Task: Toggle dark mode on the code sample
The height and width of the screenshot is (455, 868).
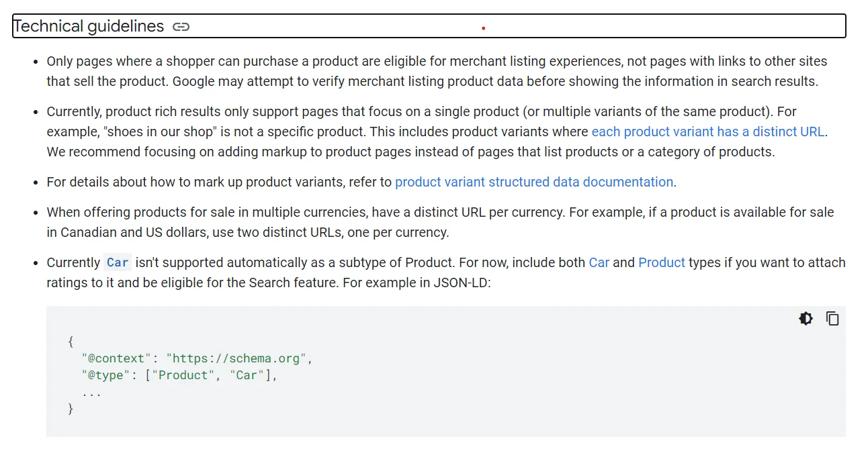Action: 805,318
